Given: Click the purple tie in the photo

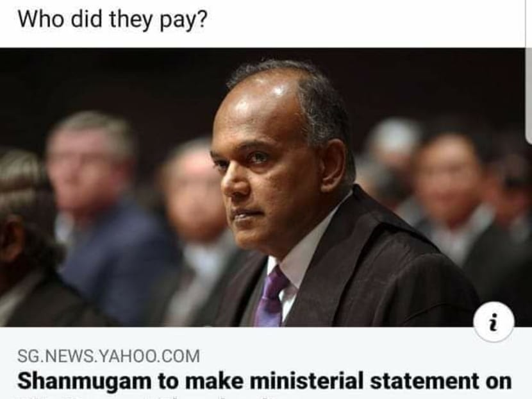Looking at the screenshot, I should [270, 296].
